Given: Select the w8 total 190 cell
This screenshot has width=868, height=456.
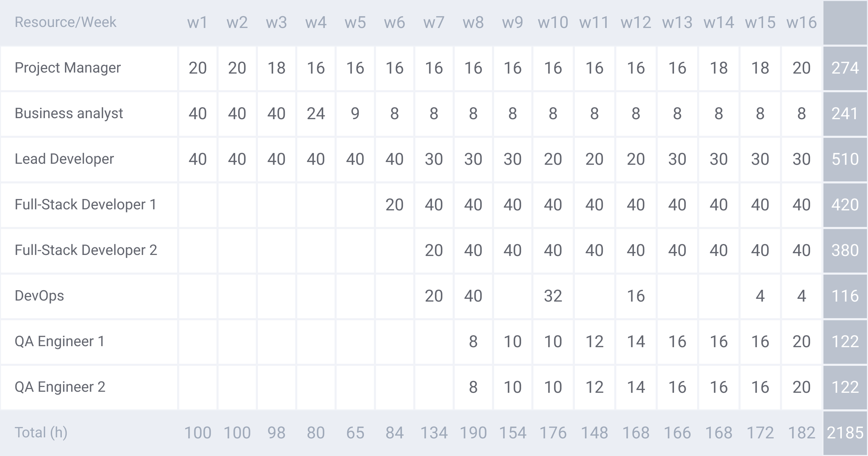Looking at the screenshot, I should click(473, 433).
